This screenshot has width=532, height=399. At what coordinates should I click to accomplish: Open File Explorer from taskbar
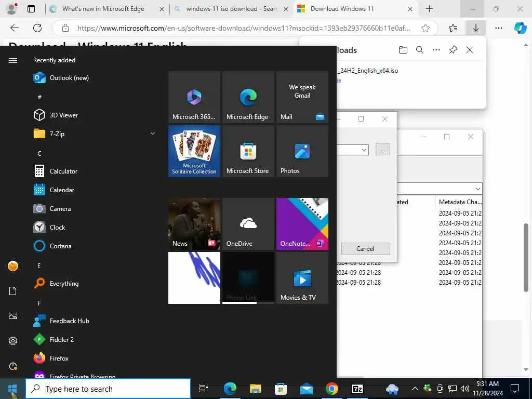click(x=255, y=389)
